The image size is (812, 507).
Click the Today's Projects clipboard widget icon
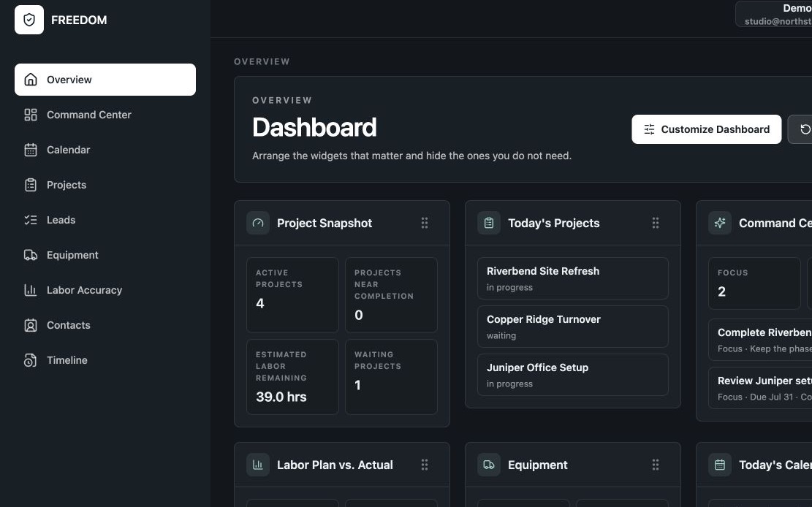[x=489, y=224]
